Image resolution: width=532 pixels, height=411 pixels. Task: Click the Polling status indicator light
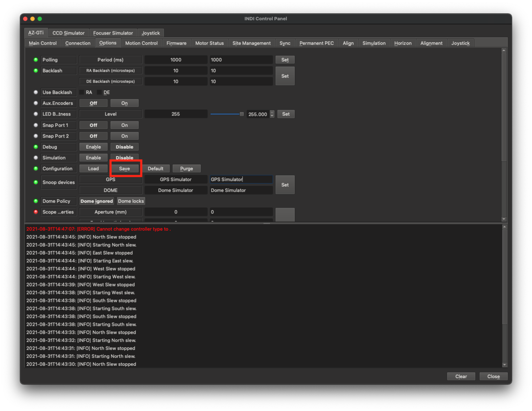pyautogui.click(x=36, y=60)
